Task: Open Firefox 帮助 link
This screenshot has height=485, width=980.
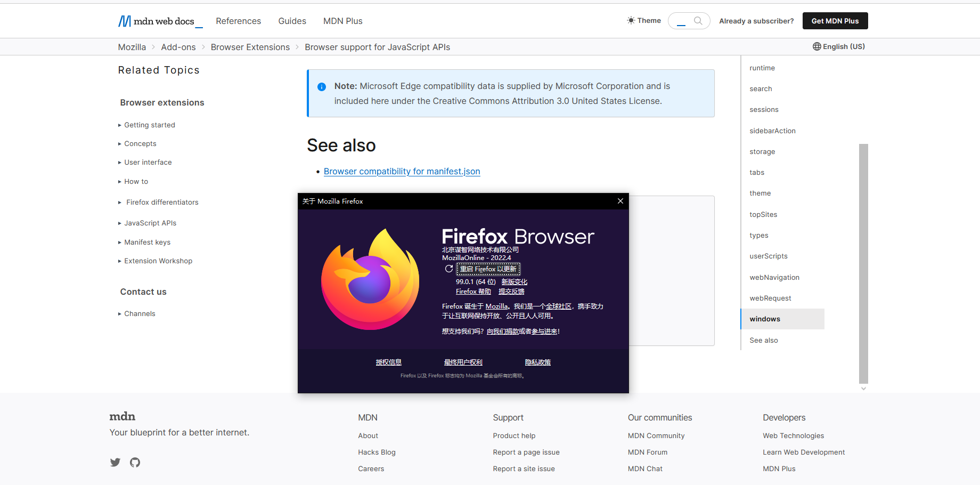Action: [x=473, y=292]
